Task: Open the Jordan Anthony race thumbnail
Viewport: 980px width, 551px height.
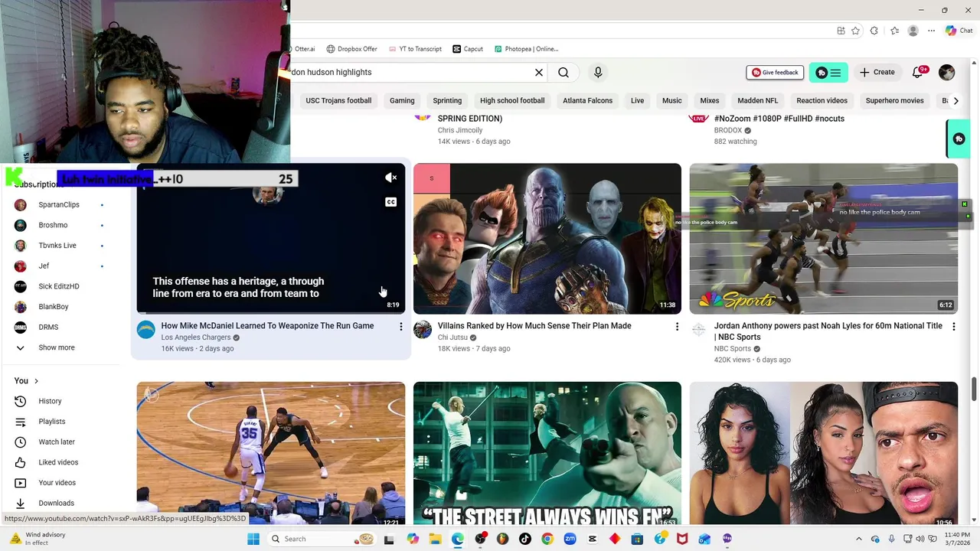Action: (x=824, y=239)
